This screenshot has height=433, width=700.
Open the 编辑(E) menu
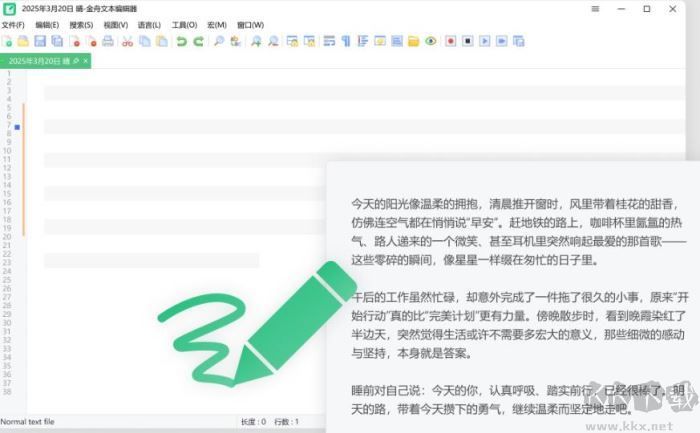[x=47, y=25]
